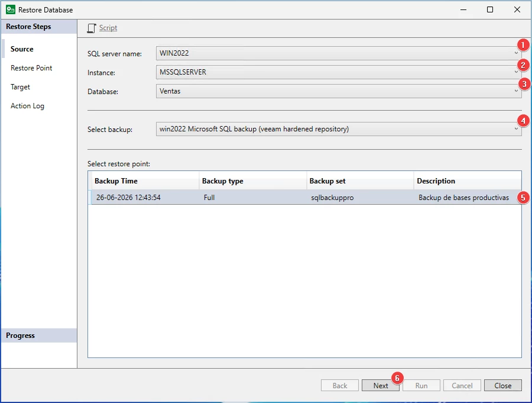Click the sqlbackuppro backup set cell

coord(332,198)
